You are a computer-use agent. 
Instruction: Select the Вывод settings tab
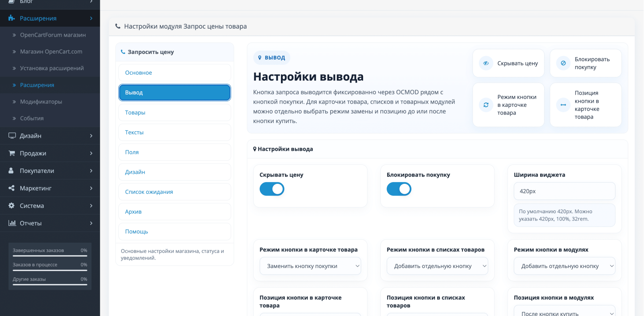[175, 92]
